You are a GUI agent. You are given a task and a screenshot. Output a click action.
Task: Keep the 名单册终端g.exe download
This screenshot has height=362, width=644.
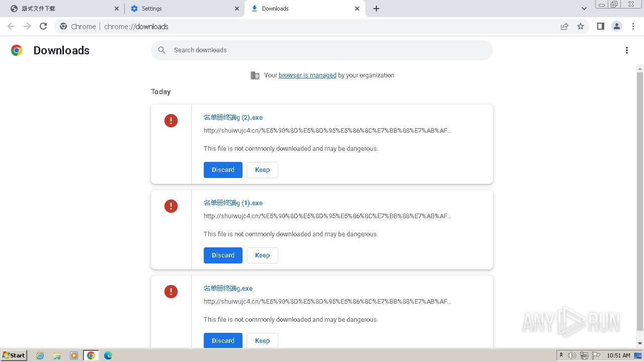tap(262, 341)
